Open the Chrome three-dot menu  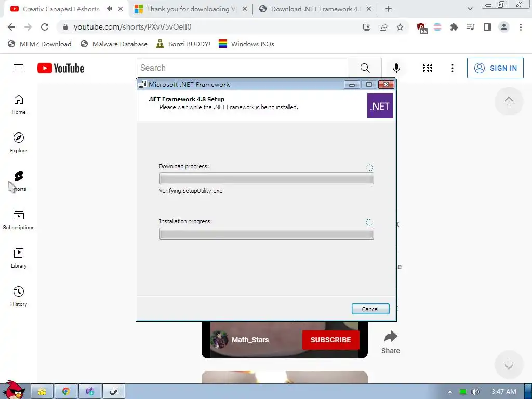point(521,27)
